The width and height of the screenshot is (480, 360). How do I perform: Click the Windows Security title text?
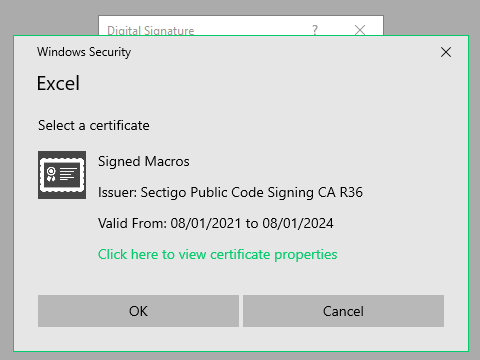click(84, 52)
